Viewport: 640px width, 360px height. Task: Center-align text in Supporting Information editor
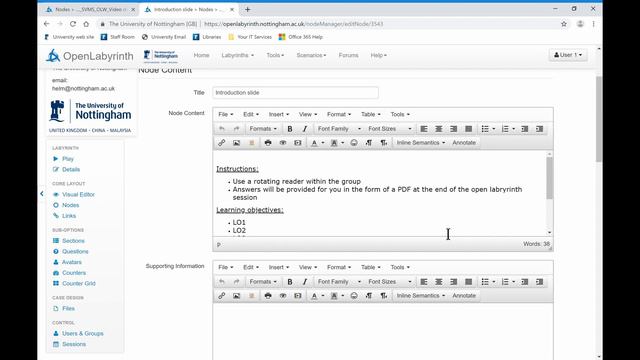click(439, 282)
